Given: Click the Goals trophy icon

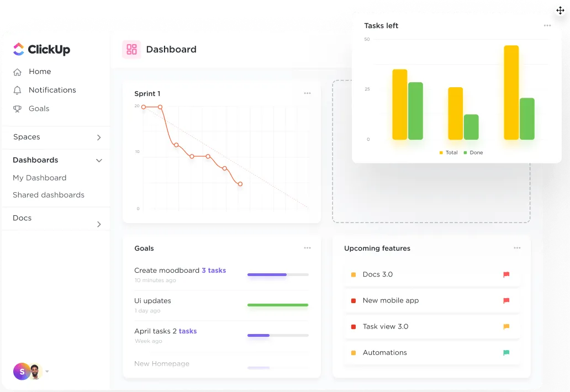Looking at the screenshot, I should (x=17, y=109).
